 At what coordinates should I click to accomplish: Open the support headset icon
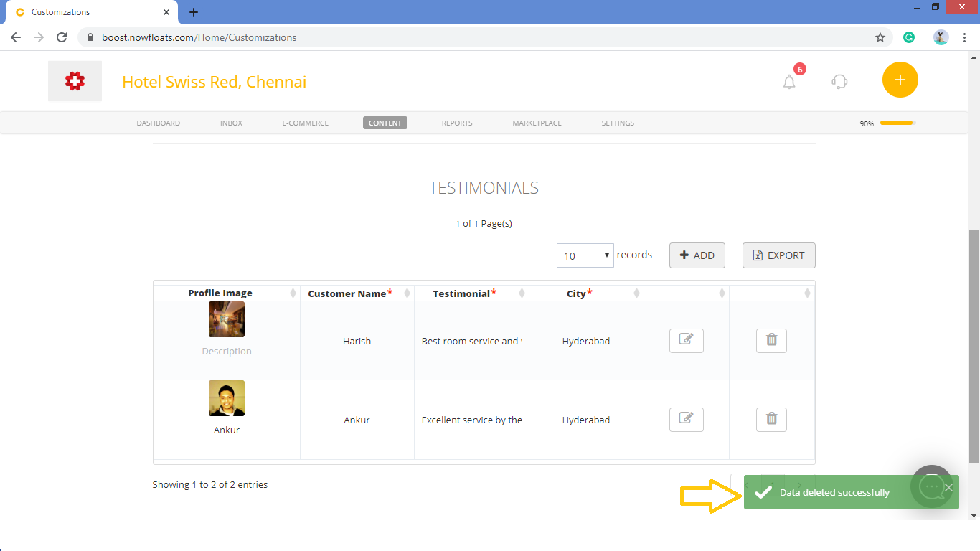tap(839, 82)
